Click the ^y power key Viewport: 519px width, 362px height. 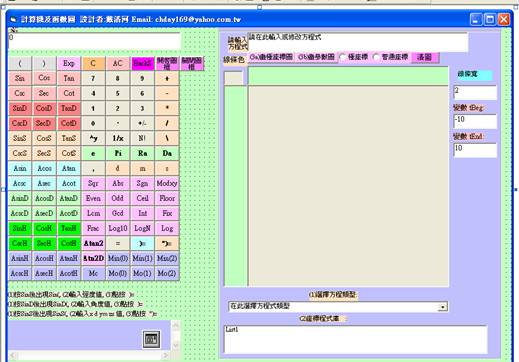tap(93, 138)
